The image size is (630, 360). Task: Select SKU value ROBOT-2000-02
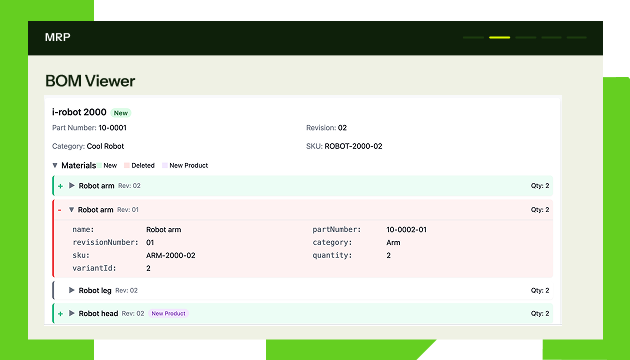(353, 146)
